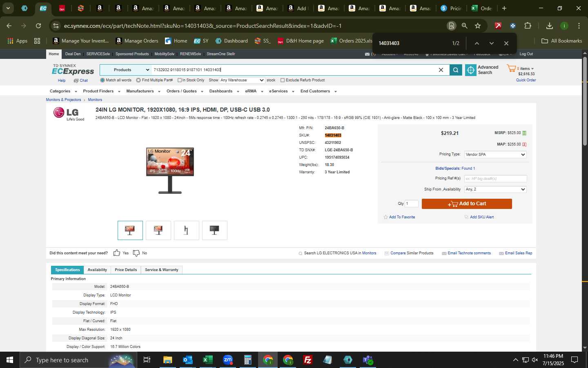Click Qty input field
Viewport: 588px width, 368px height.
tap(412, 204)
